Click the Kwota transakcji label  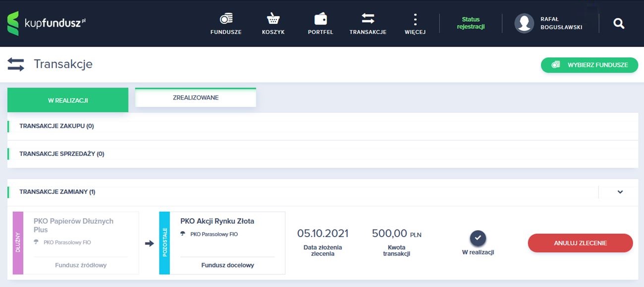(x=397, y=250)
